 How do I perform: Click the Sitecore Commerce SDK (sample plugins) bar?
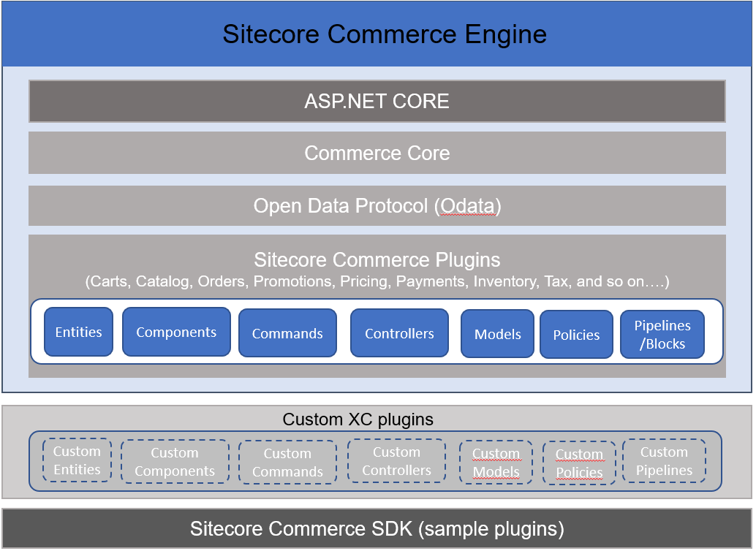pyautogui.click(x=377, y=528)
